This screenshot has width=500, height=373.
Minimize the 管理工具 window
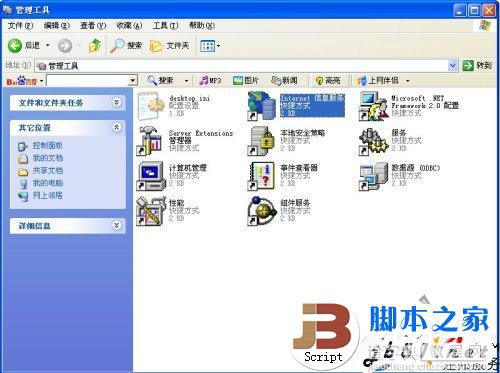click(460, 10)
